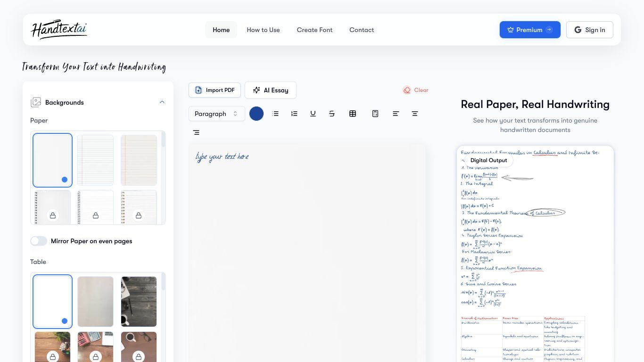This screenshot has width=644, height=362.
Task: Select the plain white table background
Action: coord(52,302)
